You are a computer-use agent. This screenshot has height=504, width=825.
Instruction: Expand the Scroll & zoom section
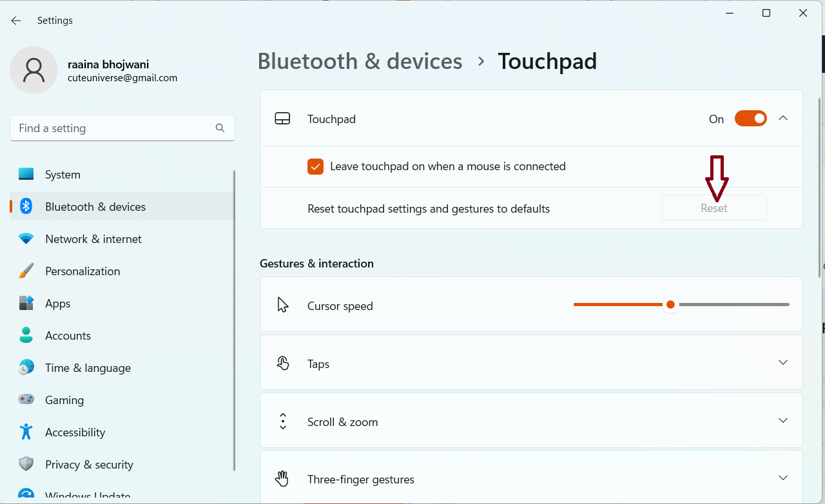click(x=783, y=421)
